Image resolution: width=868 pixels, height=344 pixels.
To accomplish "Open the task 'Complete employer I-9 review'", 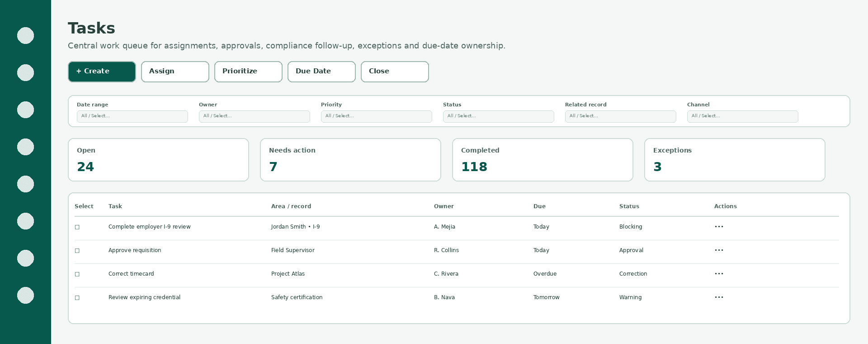I will [150, 227].
